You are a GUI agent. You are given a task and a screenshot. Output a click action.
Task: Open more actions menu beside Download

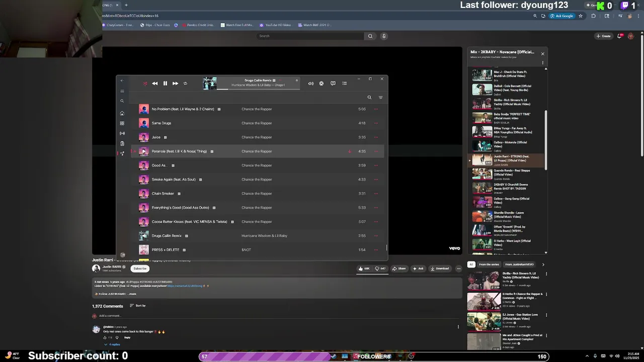[x=458, y=268]
